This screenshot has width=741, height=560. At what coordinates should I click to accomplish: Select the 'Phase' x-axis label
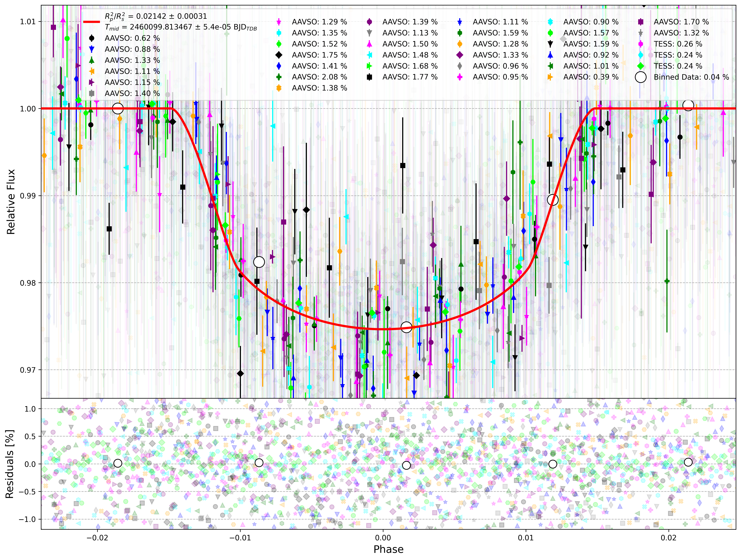[388, 549]
